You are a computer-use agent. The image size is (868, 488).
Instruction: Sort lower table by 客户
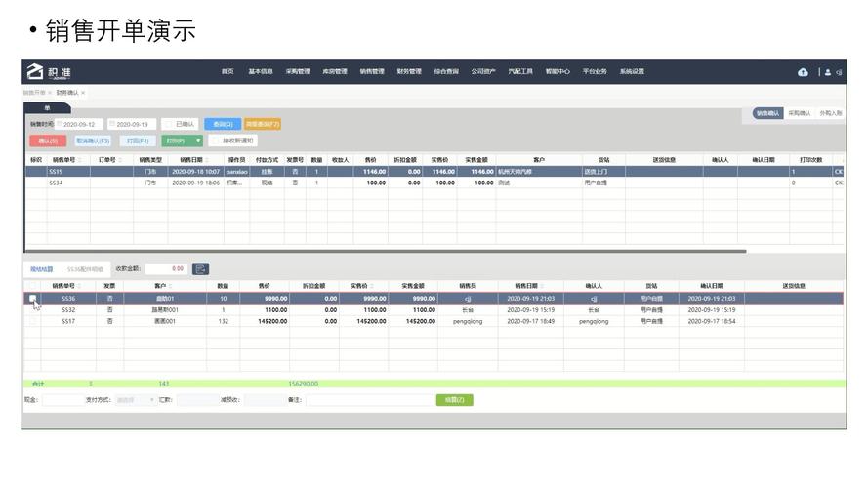170,286
